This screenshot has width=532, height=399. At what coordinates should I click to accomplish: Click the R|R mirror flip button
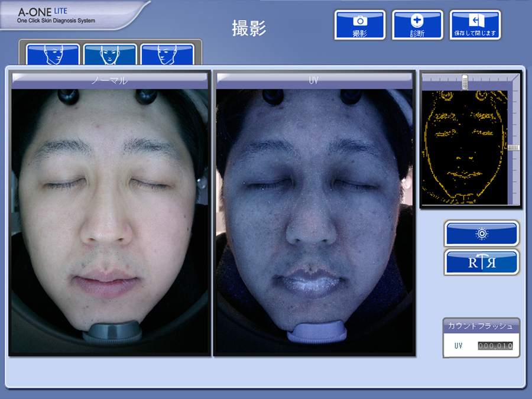481,262
